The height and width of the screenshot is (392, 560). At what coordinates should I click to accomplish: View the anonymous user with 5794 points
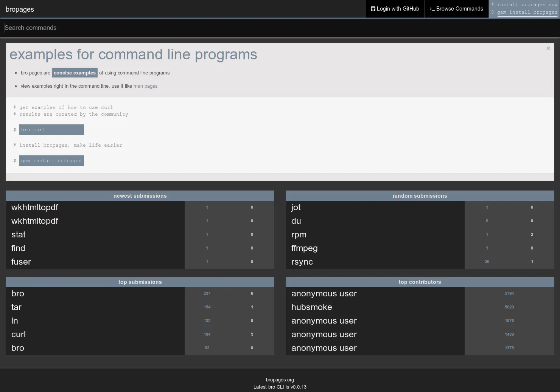324,293
